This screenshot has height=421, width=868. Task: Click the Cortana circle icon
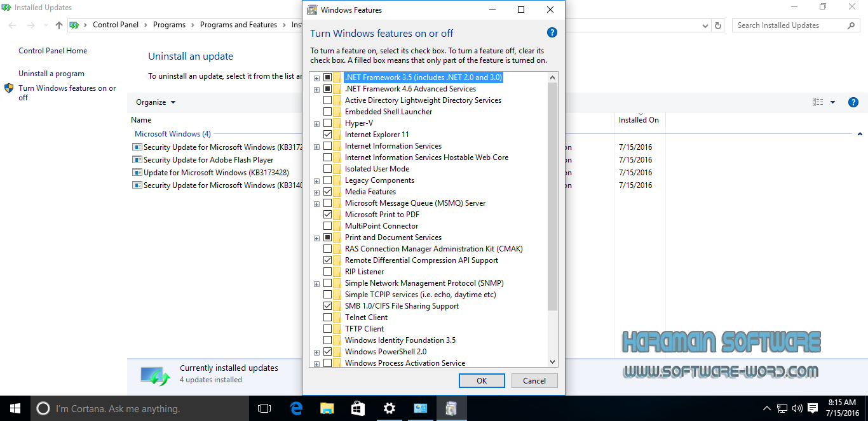click(43, 408)
